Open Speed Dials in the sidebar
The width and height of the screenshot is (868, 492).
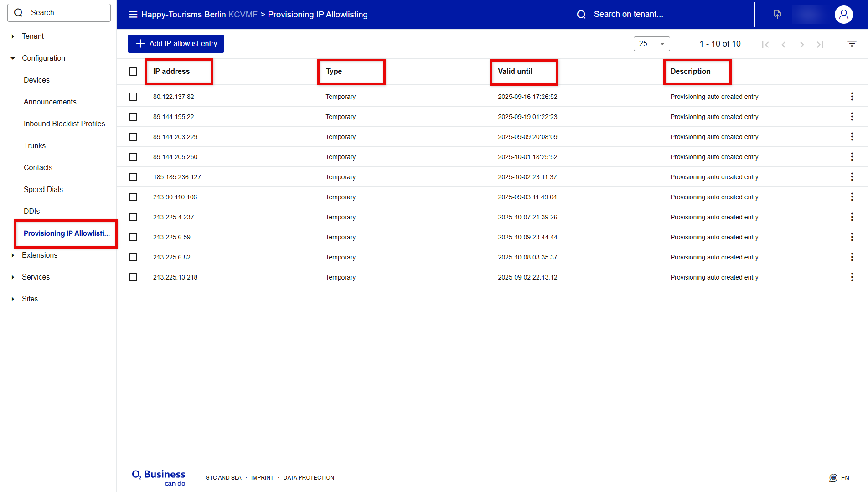pos(43,190)
